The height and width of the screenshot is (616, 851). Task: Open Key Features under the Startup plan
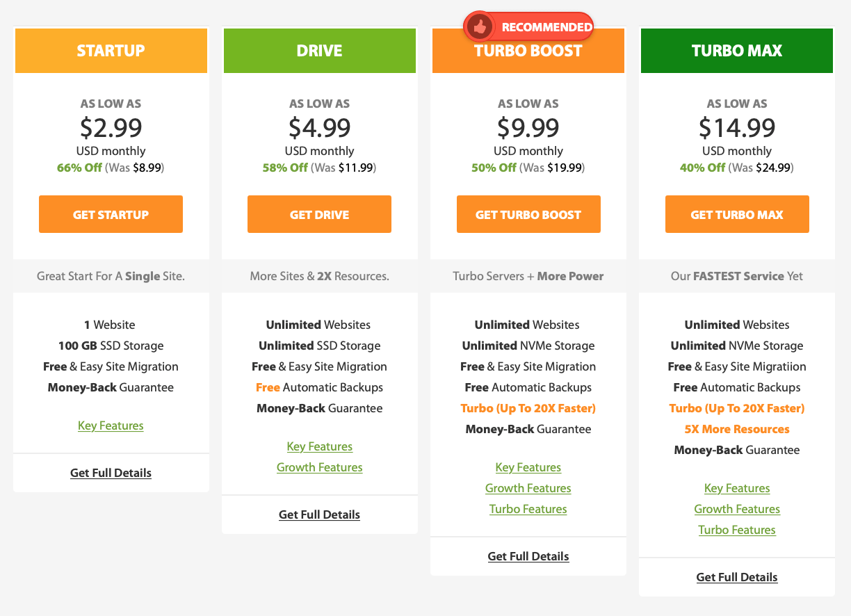(111, 425)
